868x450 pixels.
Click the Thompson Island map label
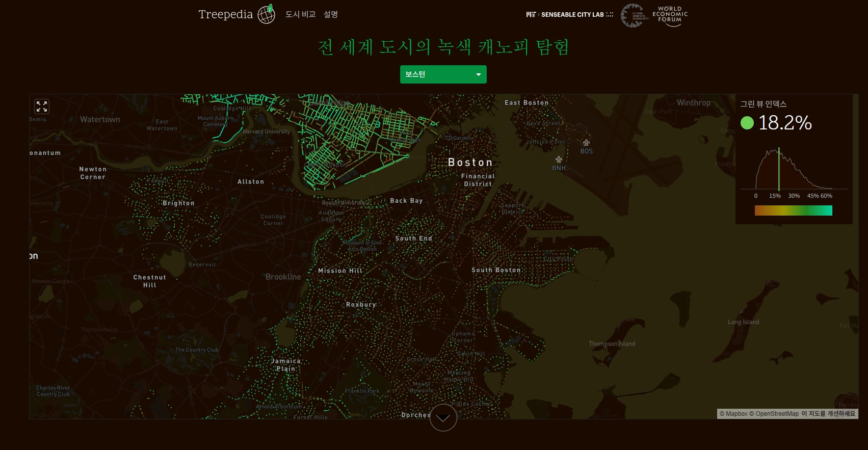tap(612, 344)
